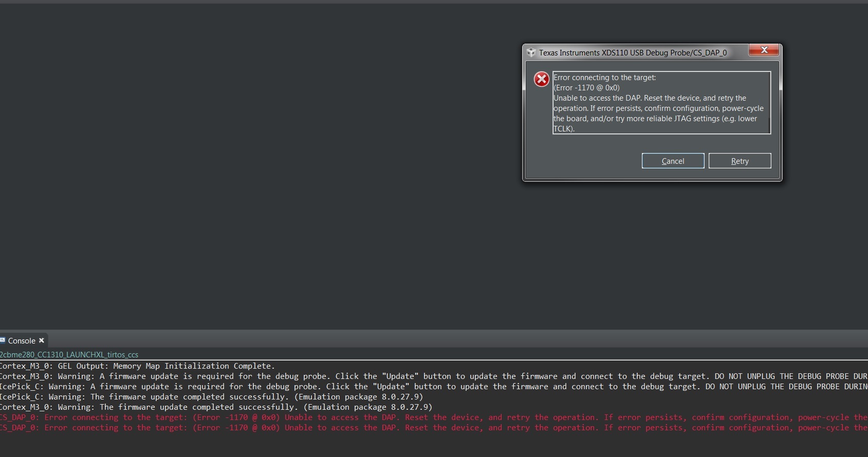Close the Console tab with its X
Screen dimensions: 868x457
pyautogui.click(x=42, y=340)
